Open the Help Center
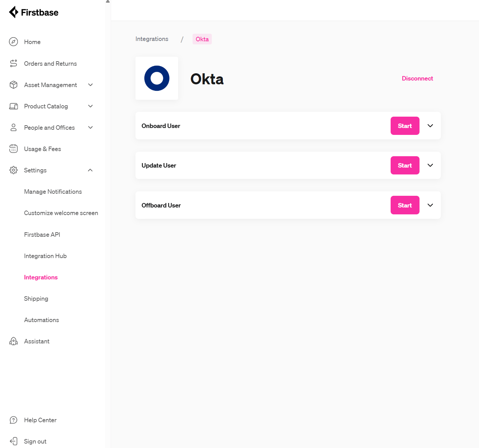Screen dimensions: 479x448 click(x=40, y=420)
